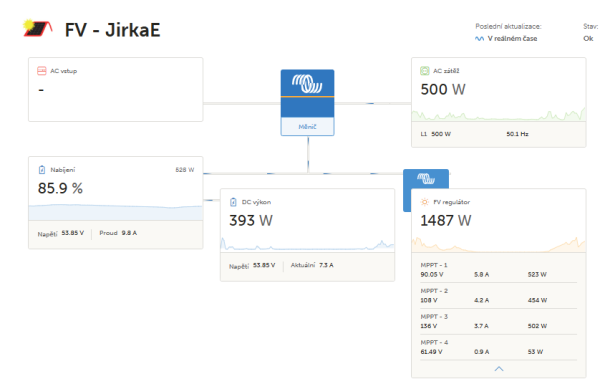Select the MPPT - 3 row

pos(499,321)
